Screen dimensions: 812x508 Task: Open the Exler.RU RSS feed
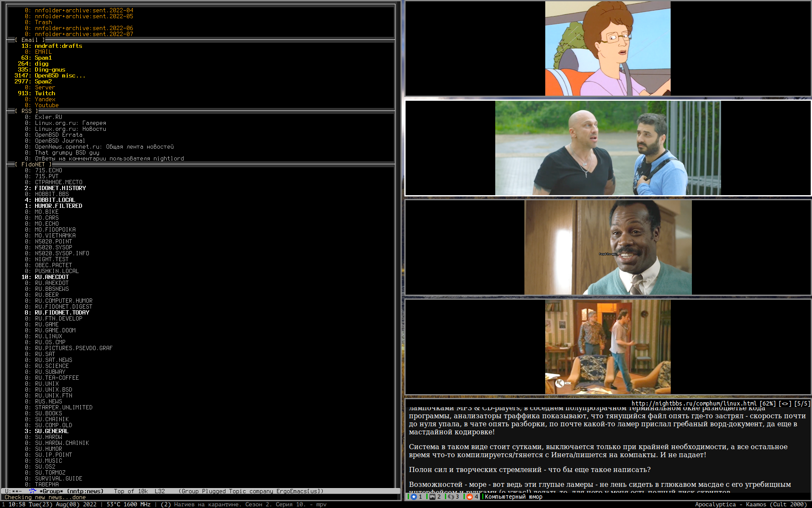pos(48,117)
